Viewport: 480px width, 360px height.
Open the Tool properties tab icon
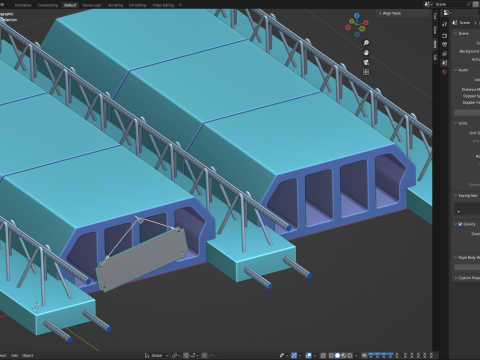pos(444,24)
